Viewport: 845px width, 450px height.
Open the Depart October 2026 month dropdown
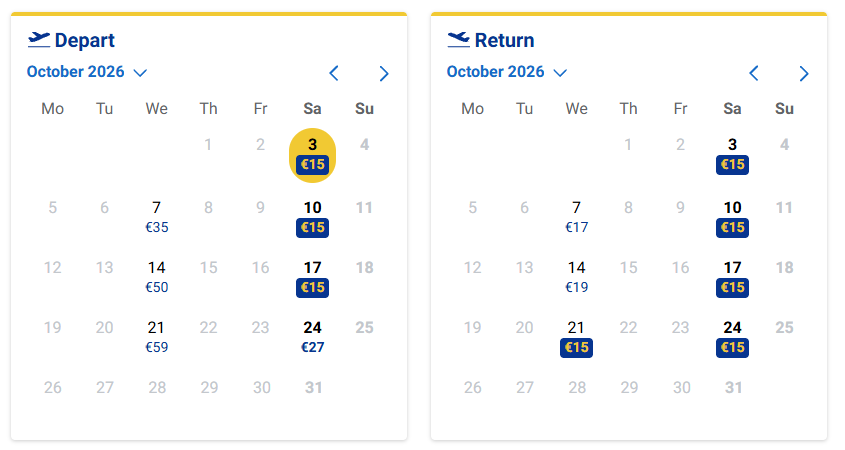(x=87, y=72)
